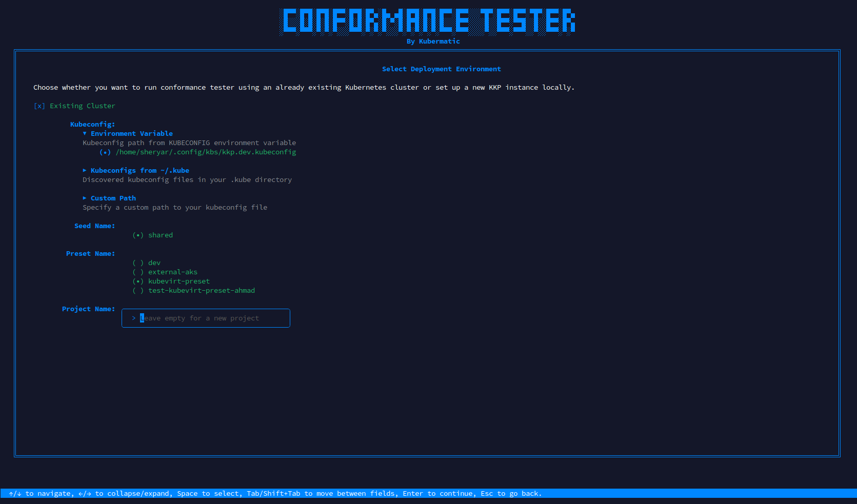Toggle the Existing Cluster checkbox
This screenshot has width=857, height=504.
[39, 106]
